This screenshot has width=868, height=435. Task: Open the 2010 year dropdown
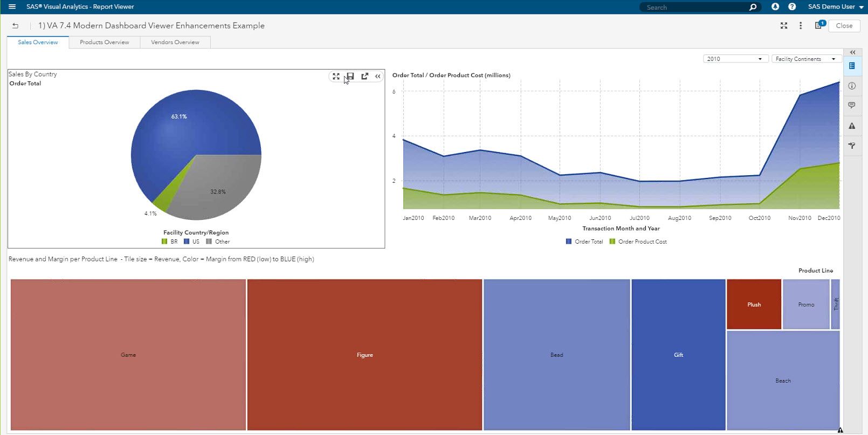(x=735, y=59)
